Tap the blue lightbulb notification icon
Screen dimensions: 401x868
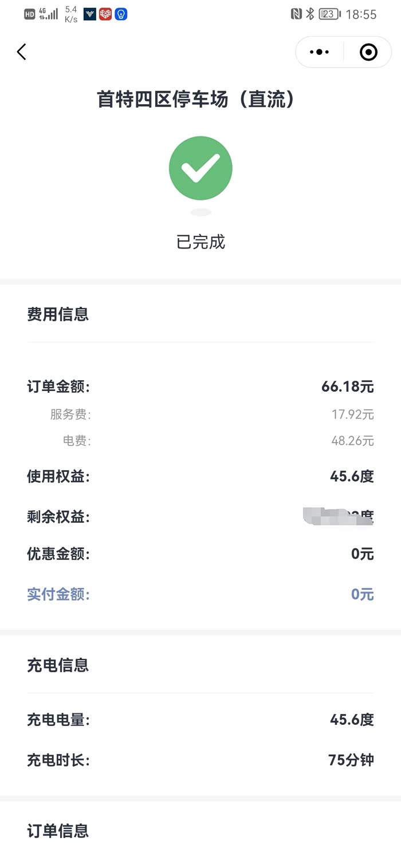point(121,14)
